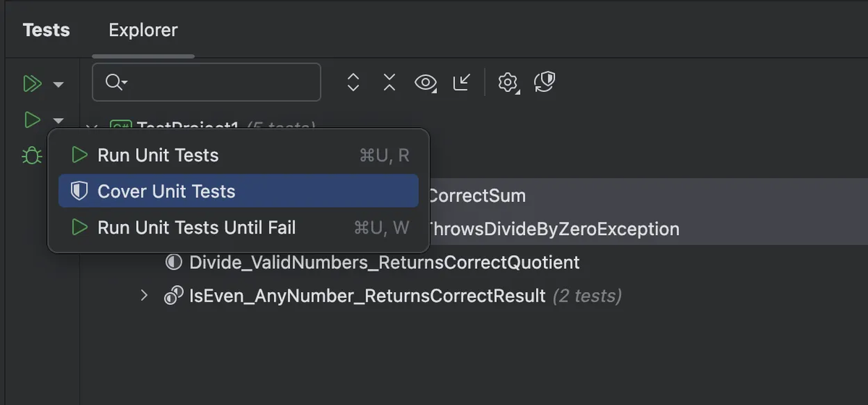Click in the test search field
The image size is (868, 405).
click(217, 82)
